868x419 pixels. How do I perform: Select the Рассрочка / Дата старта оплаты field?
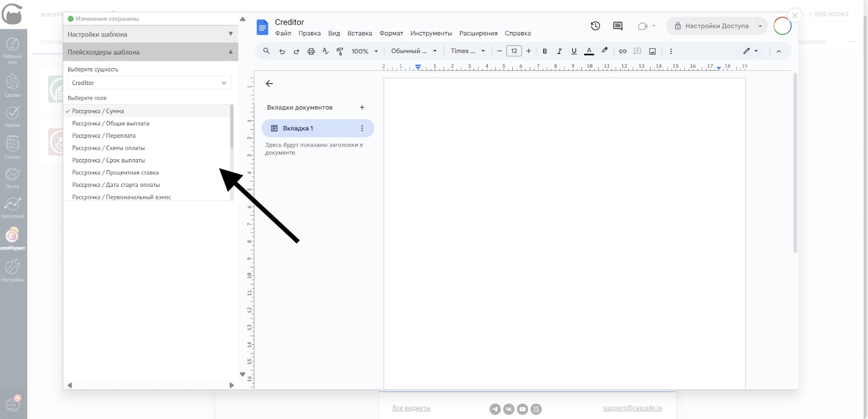coord(147,185)
